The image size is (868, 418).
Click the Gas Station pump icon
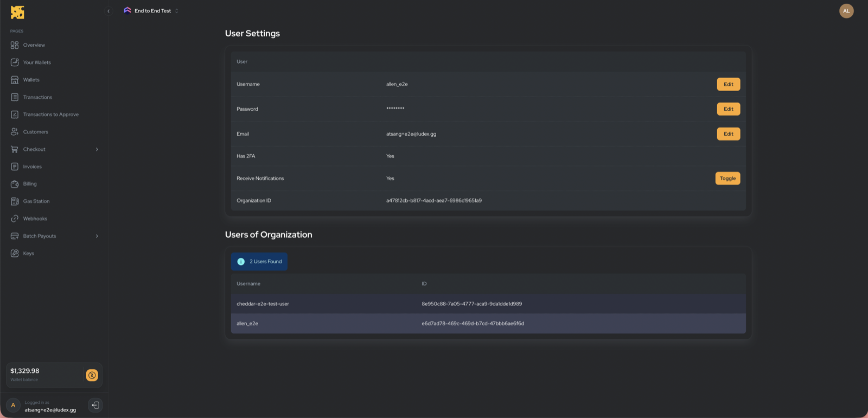tap(15, 201)
